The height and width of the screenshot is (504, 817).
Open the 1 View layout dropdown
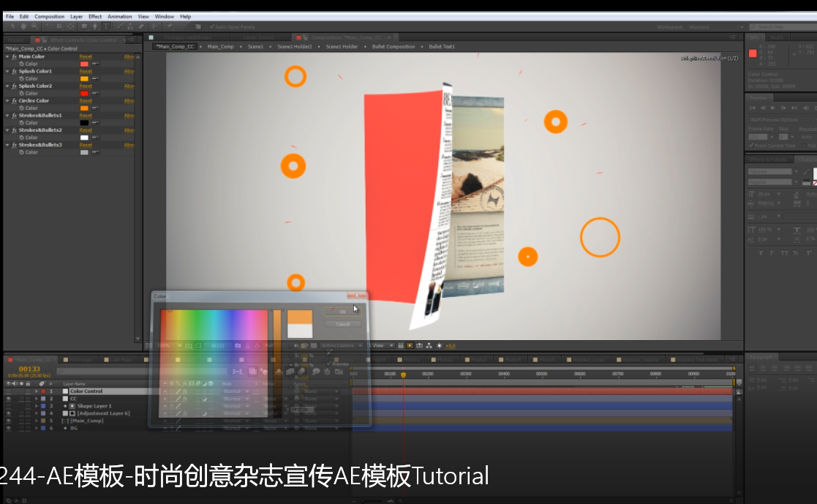point(382,345)
